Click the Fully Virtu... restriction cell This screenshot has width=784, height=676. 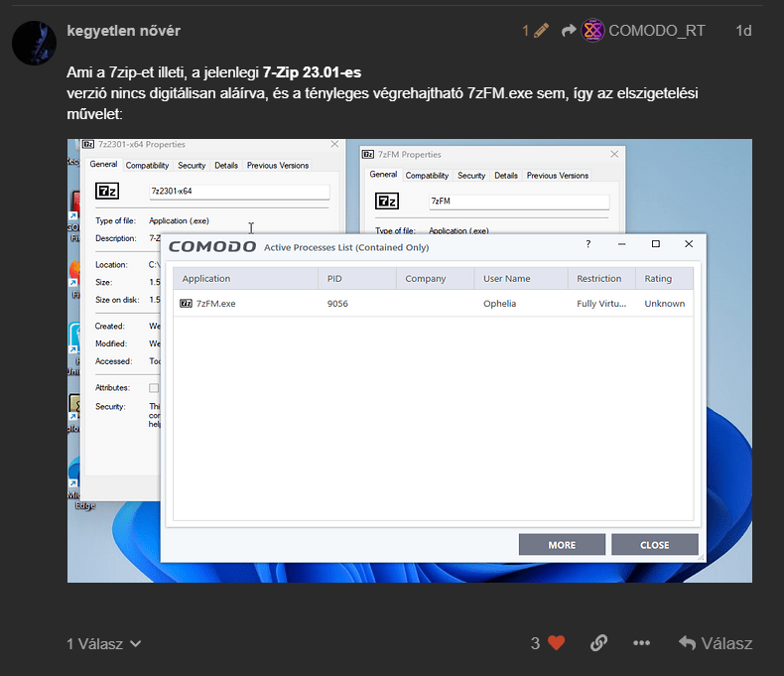click(601, 304)
